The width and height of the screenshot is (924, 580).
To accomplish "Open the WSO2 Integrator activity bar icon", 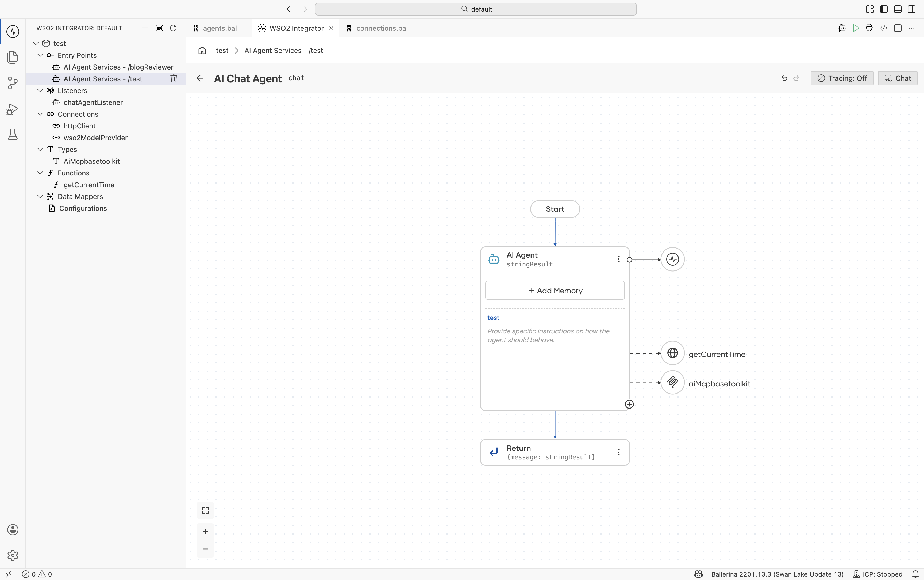I will [13, 32].
